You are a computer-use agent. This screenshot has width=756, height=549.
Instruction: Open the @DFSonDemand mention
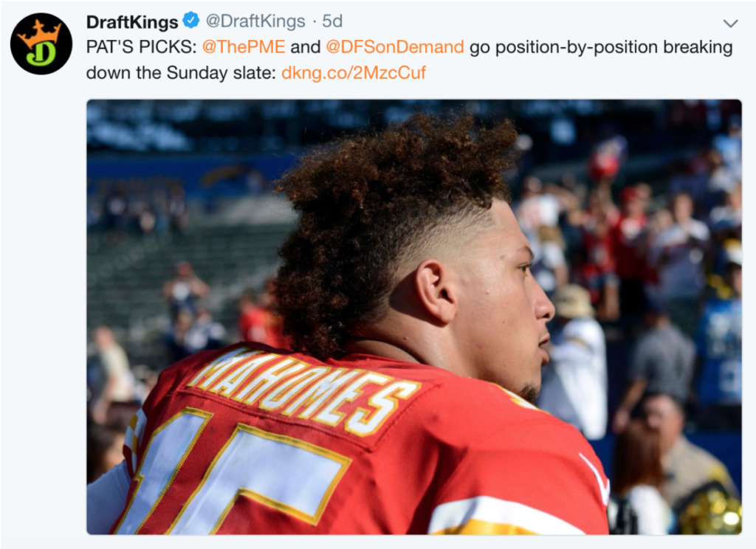click(395, 46)
